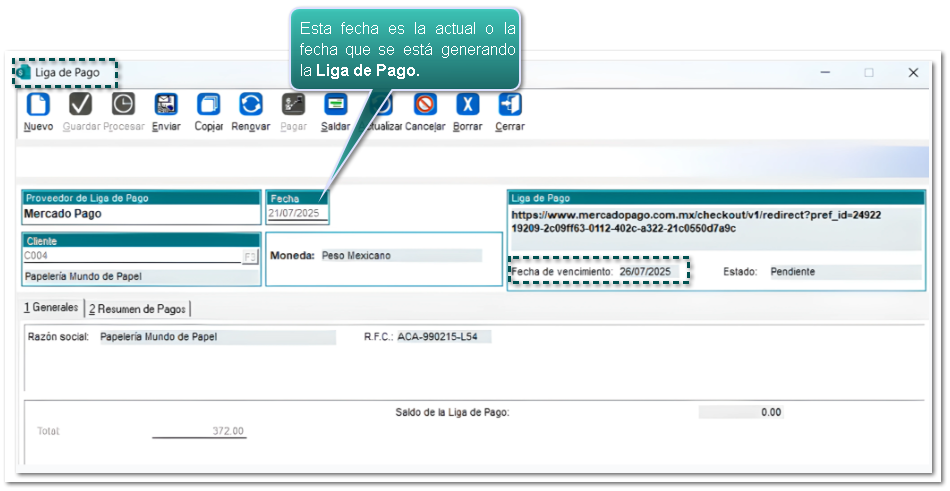Click the Procesar clock icon
The height and width of the screenshot is (491, 950).
pyautogui.click(x=123, y=104)
